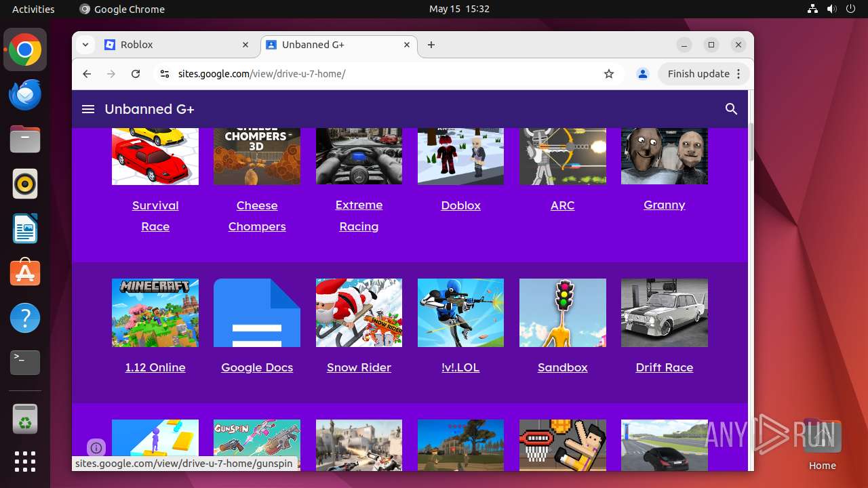Open the Google Sites hamburger menu
This screenshot has width=868, height=488.
pyautogui.click(x=88, y=109)
